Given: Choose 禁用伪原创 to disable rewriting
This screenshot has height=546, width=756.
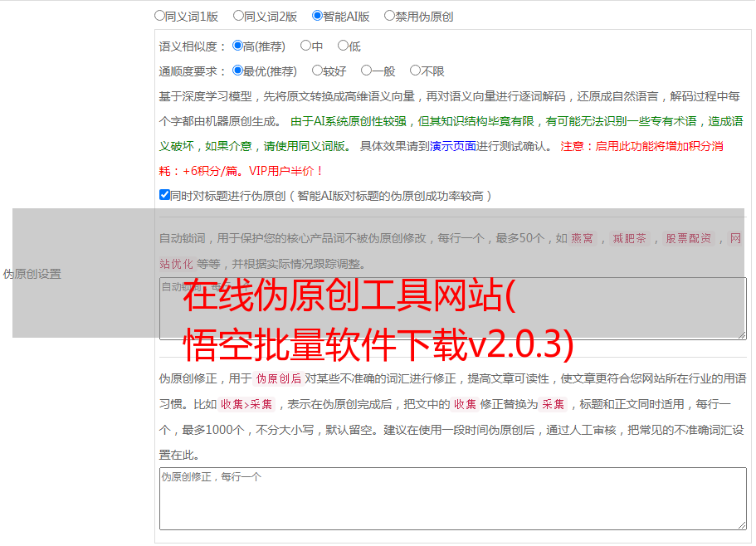Looking at the screenshot, I should (390, 16).
